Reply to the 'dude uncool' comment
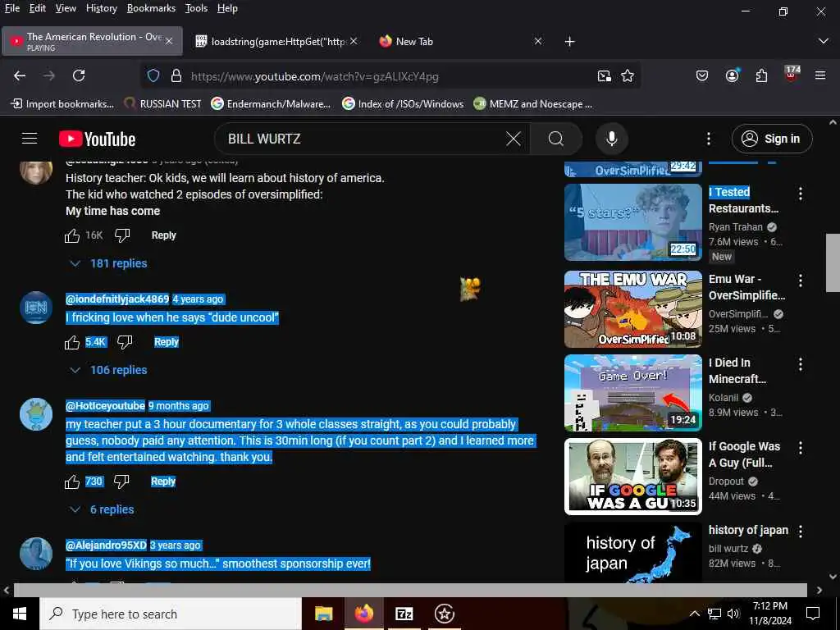The width and height of the screenshot is (840, 630). pyautogui.click(x=166, y=342)
